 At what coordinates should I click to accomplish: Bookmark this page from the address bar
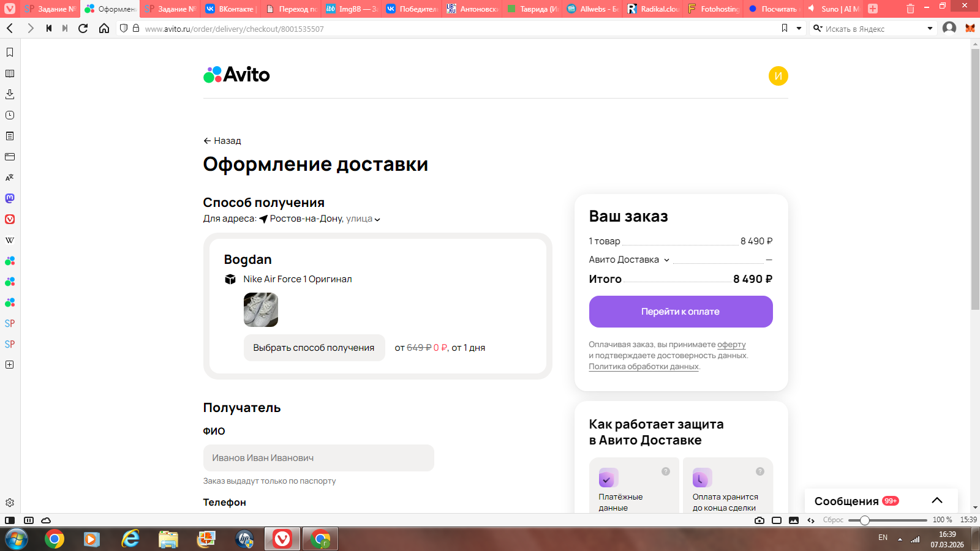[x=785, y=28]
